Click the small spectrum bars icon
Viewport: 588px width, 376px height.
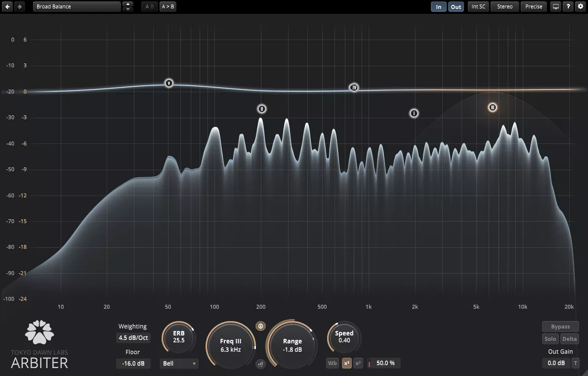[260, 364]
